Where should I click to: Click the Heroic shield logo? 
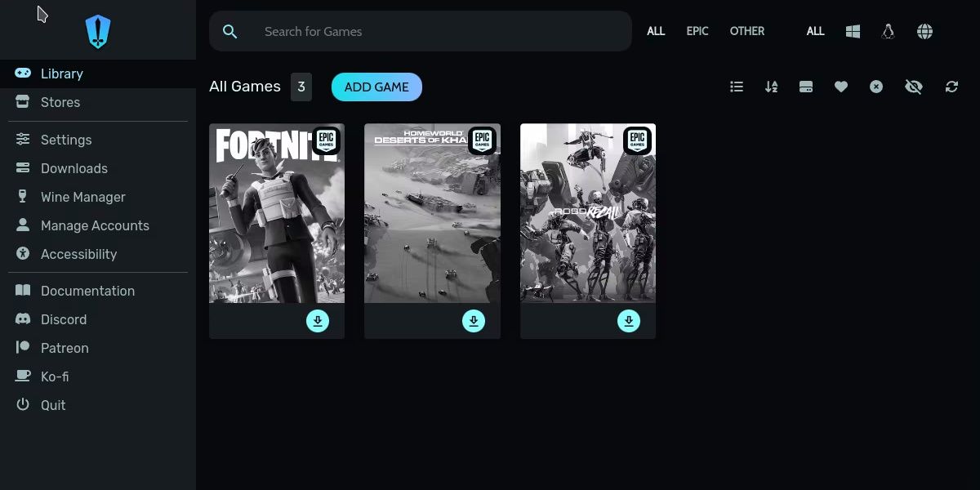pos(96,30)
